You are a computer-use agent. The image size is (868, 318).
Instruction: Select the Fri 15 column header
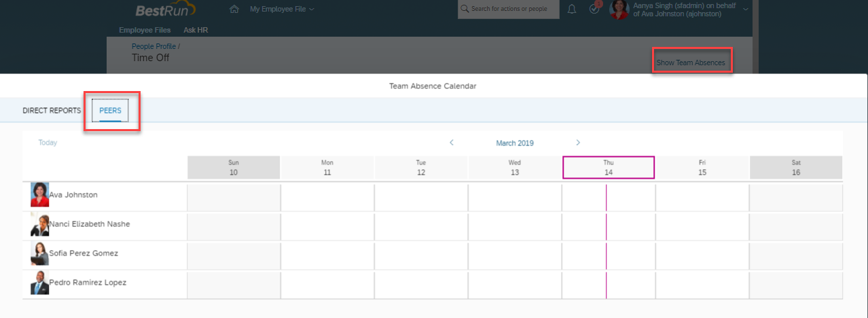pos(702,168)
